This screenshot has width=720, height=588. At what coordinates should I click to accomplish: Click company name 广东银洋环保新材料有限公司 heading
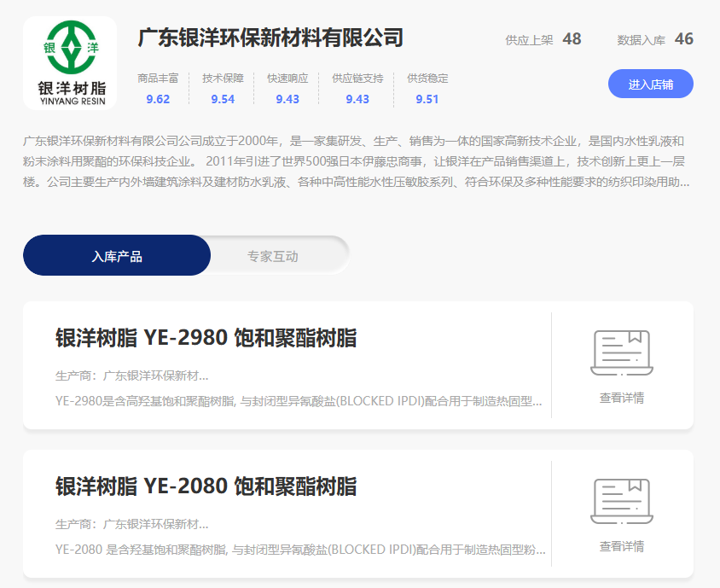(270, 38)
